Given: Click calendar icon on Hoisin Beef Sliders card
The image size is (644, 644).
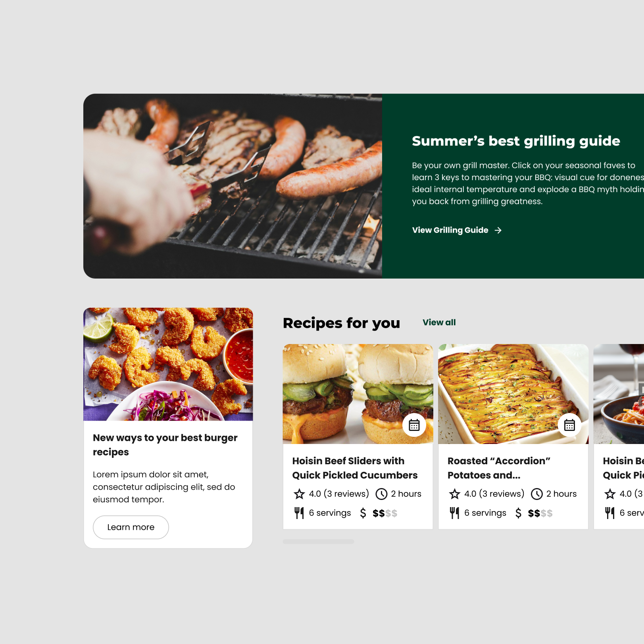Looking at the screenshot, I should 414,425.
